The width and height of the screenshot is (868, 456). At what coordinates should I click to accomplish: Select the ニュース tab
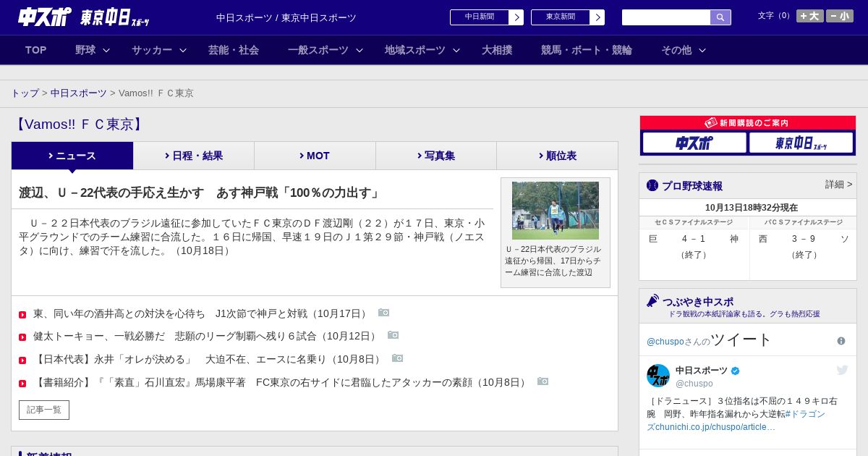pyautogui.click(x=72, y=156)
